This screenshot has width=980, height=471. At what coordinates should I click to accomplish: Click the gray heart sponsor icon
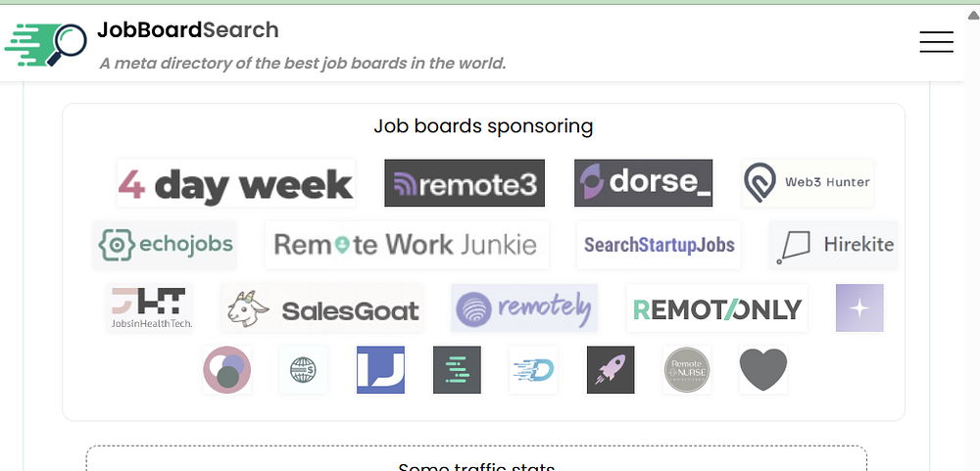[x=763, y=370]
